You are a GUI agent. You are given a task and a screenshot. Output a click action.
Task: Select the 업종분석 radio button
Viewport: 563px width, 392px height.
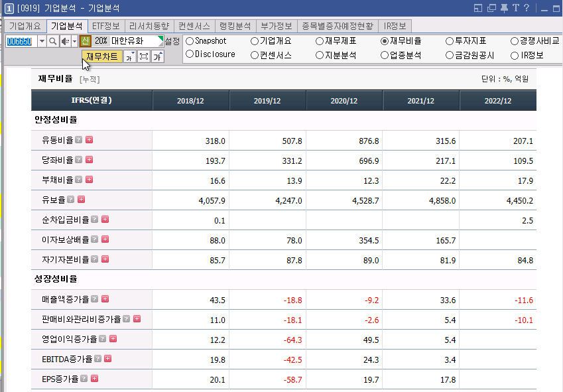pyautogui.click(x=385, y=55)
